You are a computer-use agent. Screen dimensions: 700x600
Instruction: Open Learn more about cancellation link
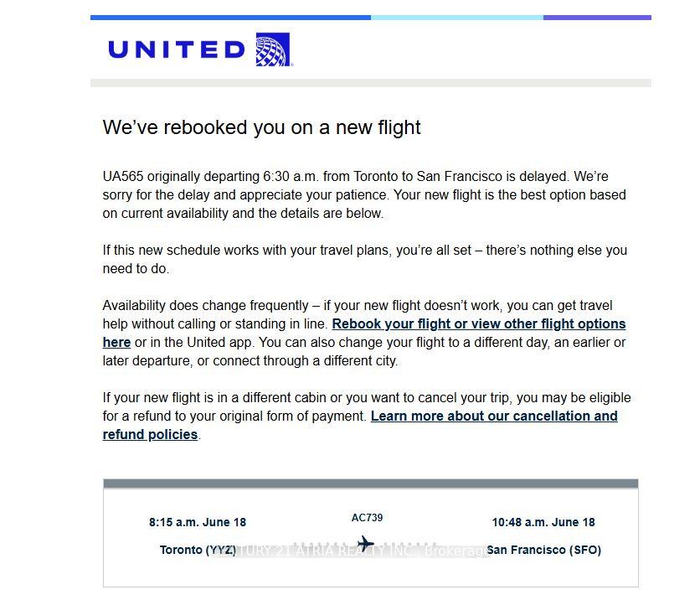click(494, 416)
